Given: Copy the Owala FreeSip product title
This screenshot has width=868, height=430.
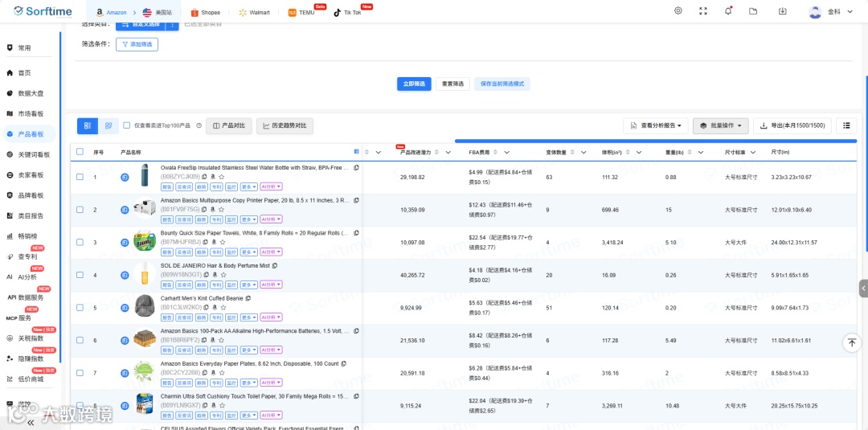Looking at the screenshot, I should (356, 167).
